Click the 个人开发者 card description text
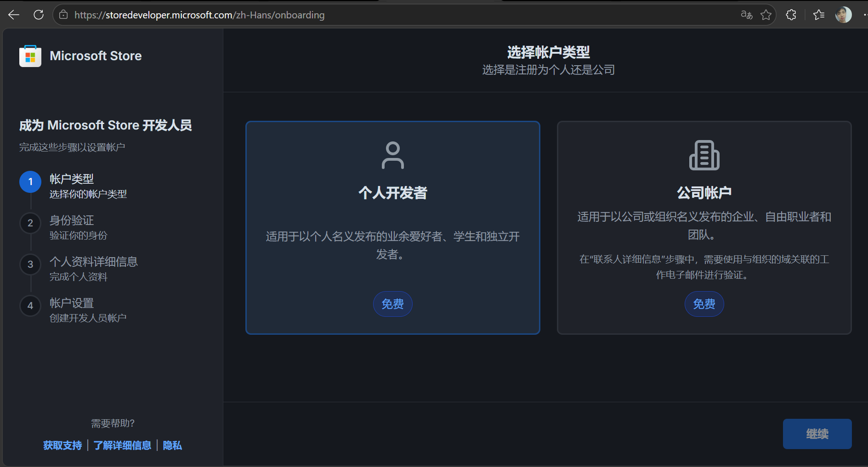 pos(393,245)
